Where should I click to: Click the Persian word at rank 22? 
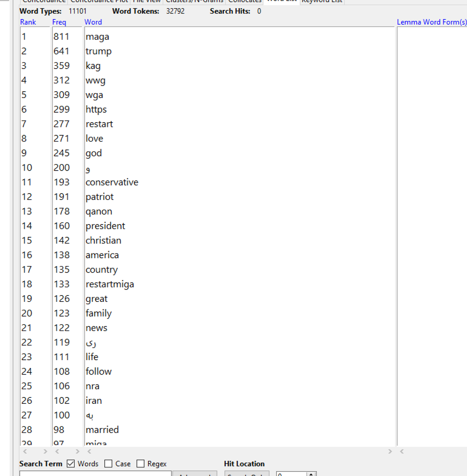point(91,344)
